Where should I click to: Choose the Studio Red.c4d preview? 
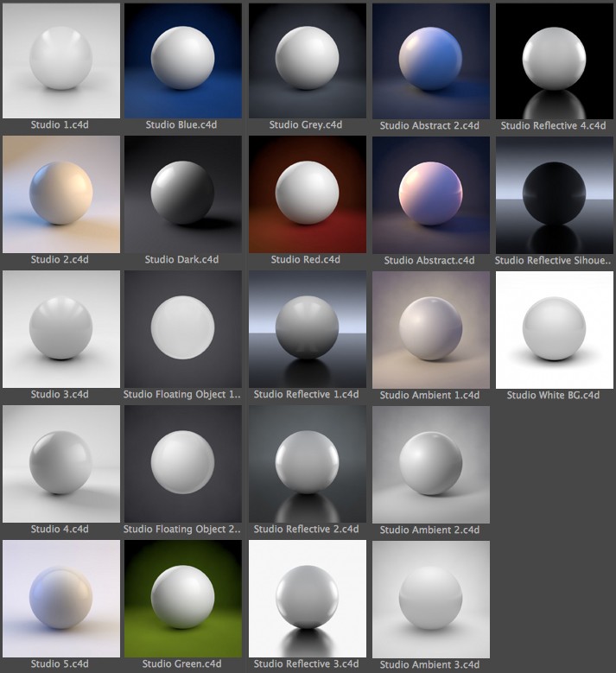tap(308, 194)
